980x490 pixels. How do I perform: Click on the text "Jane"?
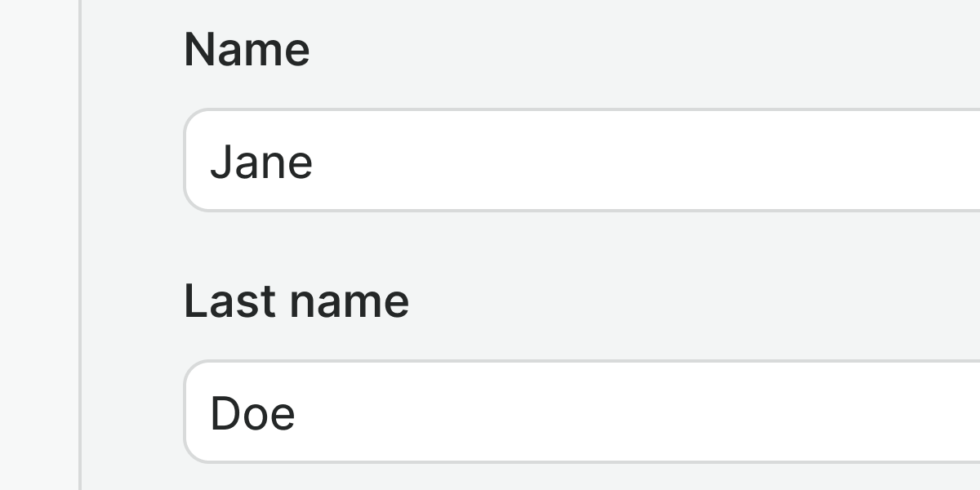coord(261,162)
